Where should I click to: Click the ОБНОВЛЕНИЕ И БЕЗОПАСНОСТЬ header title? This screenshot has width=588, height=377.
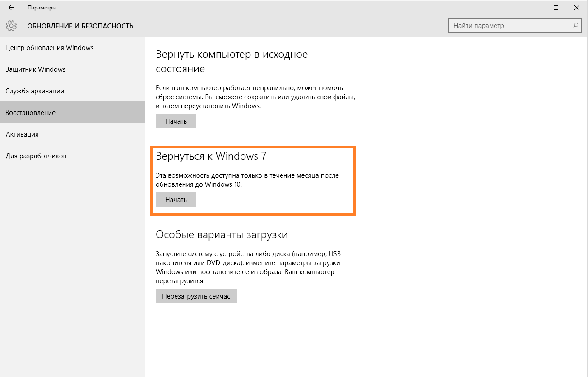pos(80,26)
